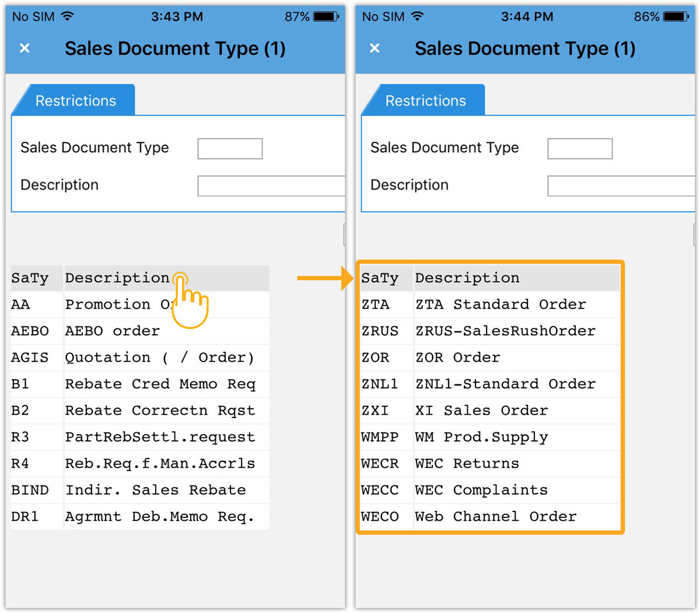Close the left Sales Document Type dialog
The height and width of the screenshot is (613, 700).
click(24, 48)
